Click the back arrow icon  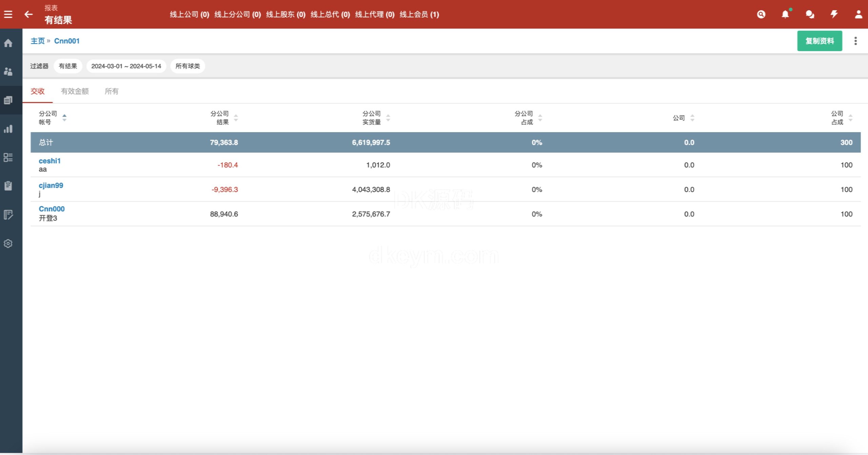[28, 14]
